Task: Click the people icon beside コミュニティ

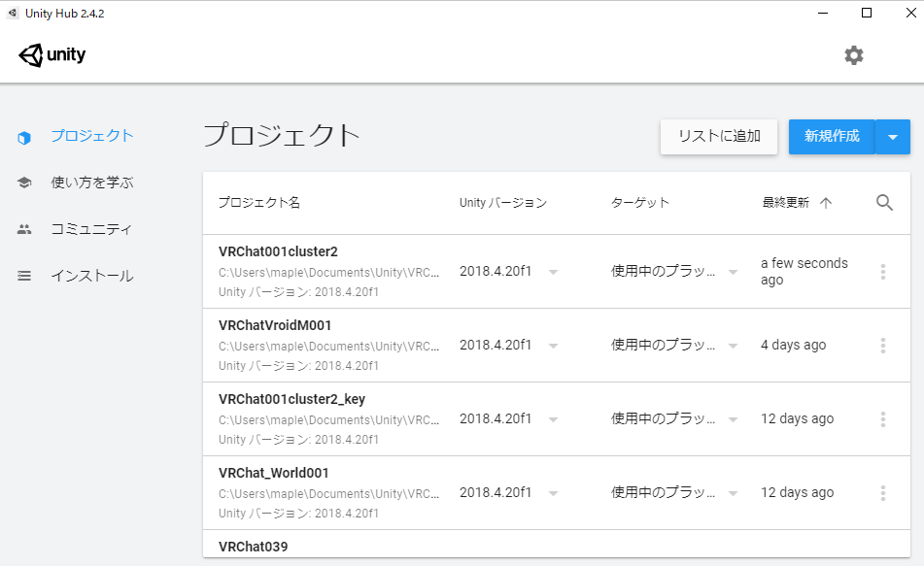Action: (24, 229)
